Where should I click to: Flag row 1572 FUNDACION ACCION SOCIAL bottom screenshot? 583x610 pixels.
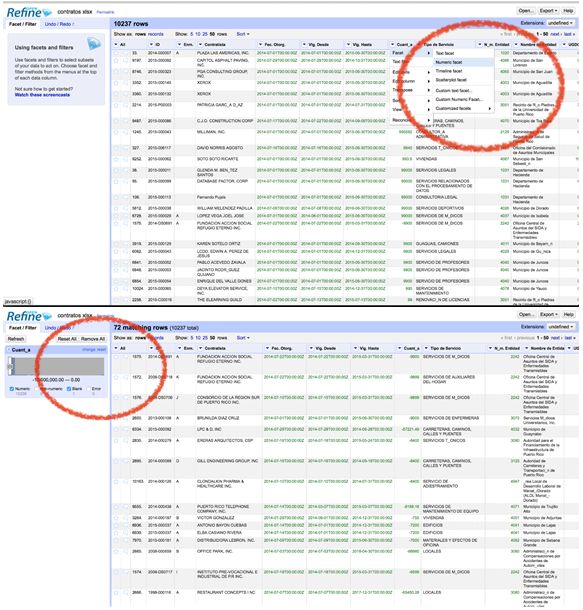click(x=125, y=377)
